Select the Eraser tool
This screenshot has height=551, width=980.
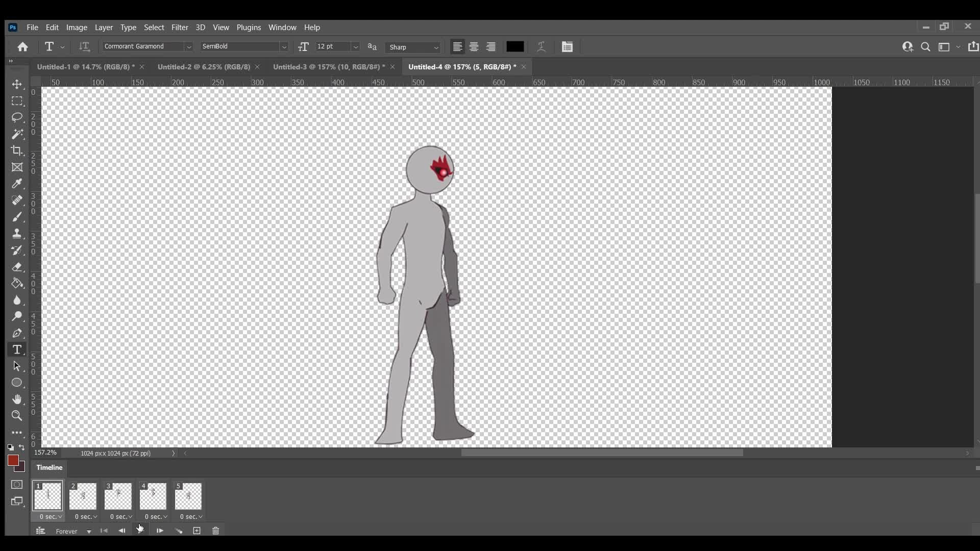17,267
